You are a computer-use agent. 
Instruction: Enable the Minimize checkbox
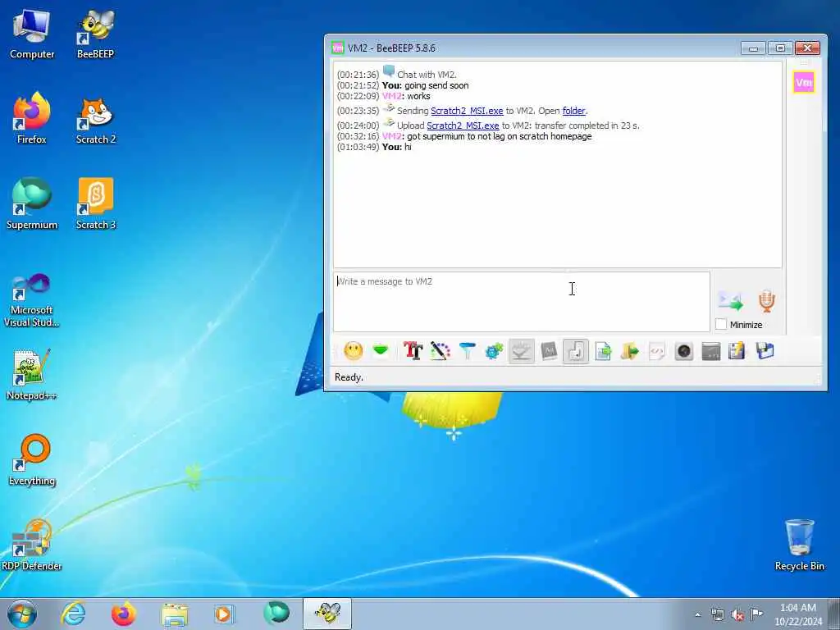[721, 324]
